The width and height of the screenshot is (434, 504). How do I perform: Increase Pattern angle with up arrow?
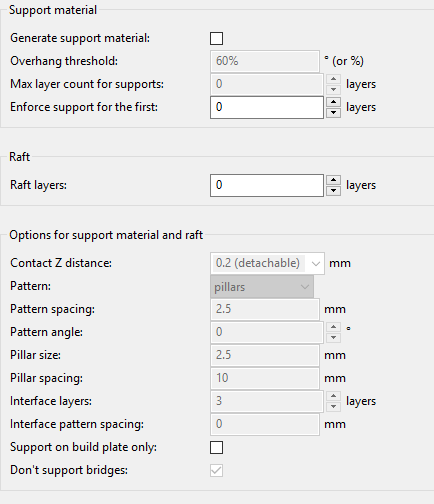tap(333, 327)
